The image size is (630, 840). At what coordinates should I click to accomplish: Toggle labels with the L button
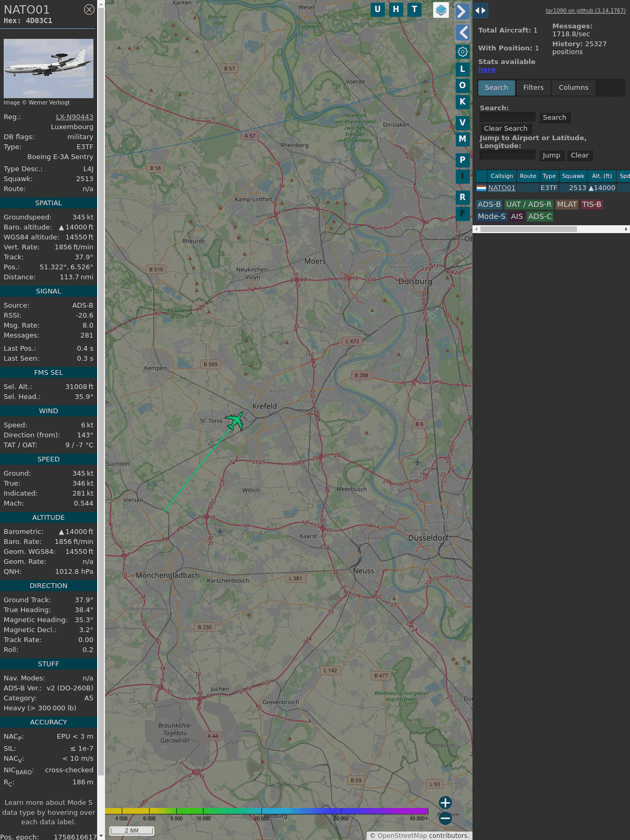tap(463, 69)
